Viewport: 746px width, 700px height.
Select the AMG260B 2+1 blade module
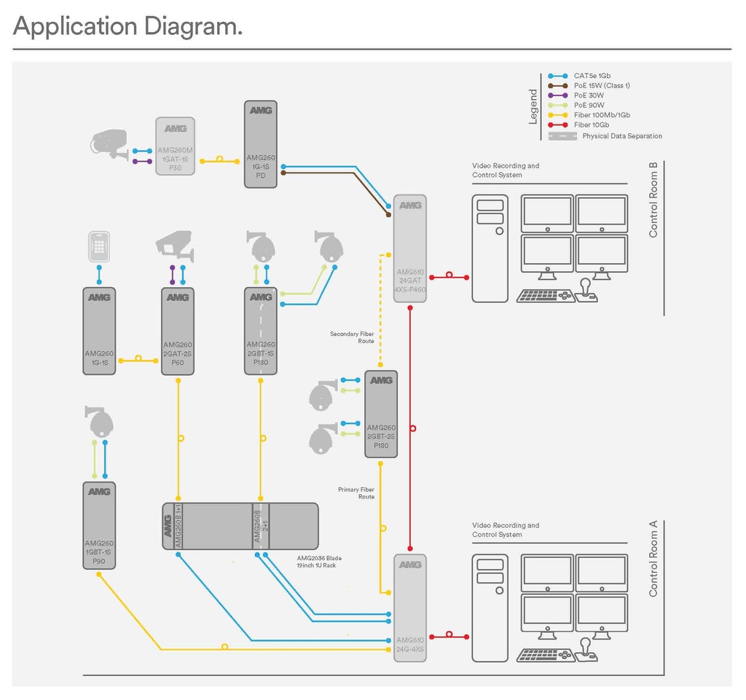261,527
